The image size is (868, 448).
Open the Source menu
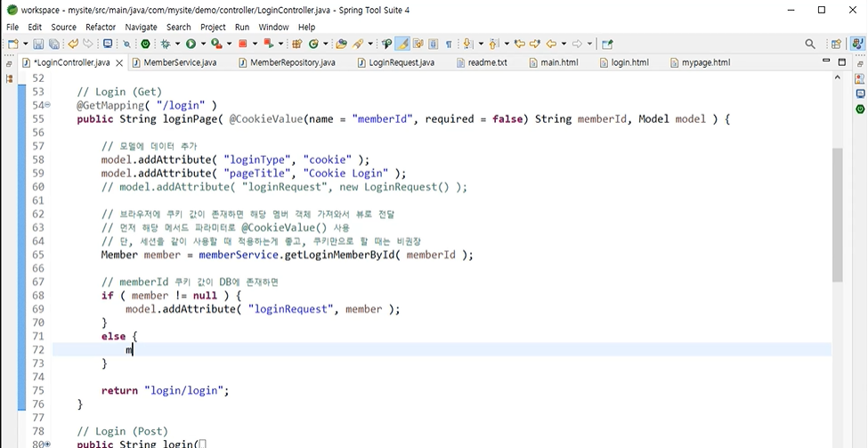point(64,27)
